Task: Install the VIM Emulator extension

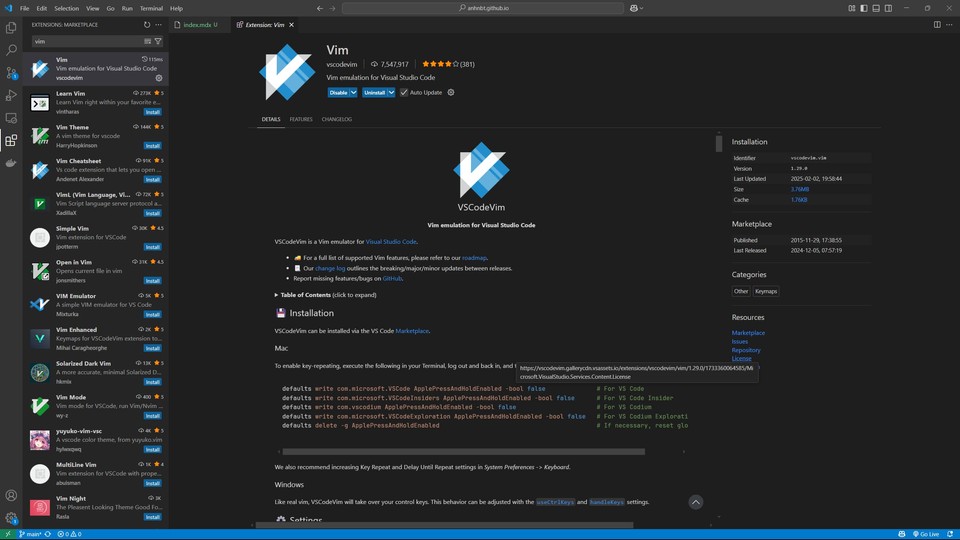Action: click(152, 315)
